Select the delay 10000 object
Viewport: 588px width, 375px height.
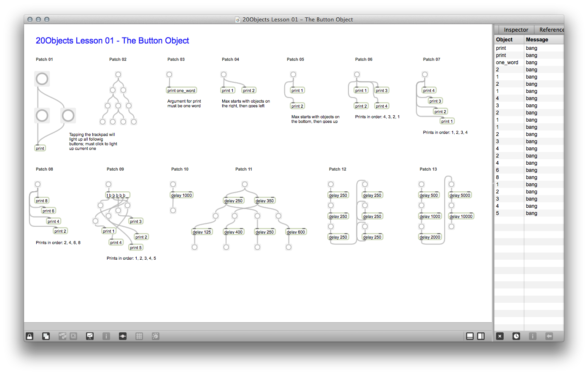point(461,216)
